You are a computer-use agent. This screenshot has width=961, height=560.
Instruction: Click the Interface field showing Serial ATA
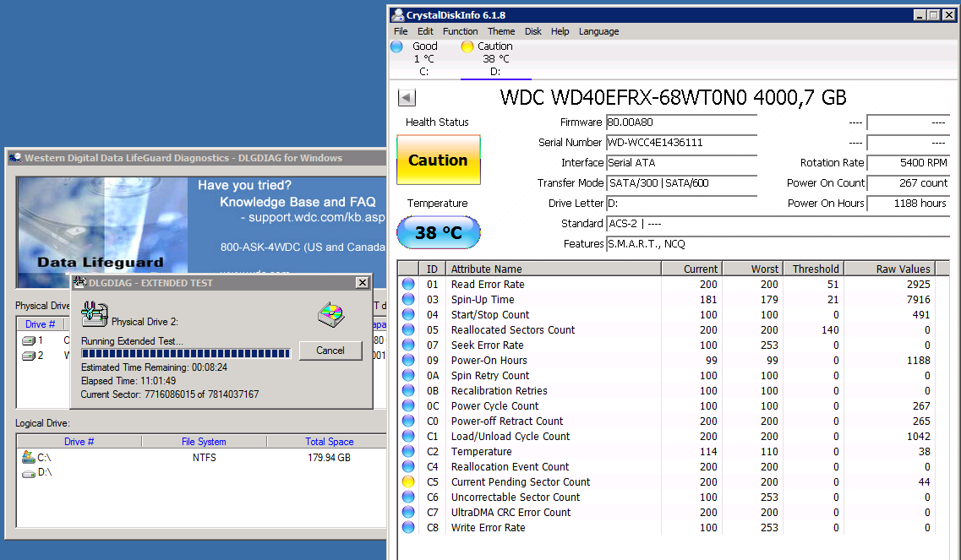(x=681, y=163)
